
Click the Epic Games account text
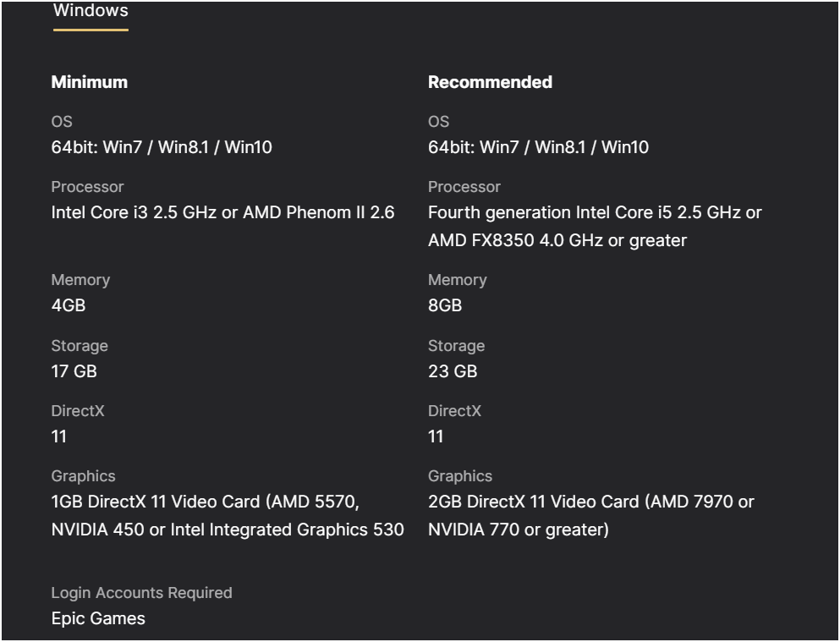coord(99,618)
